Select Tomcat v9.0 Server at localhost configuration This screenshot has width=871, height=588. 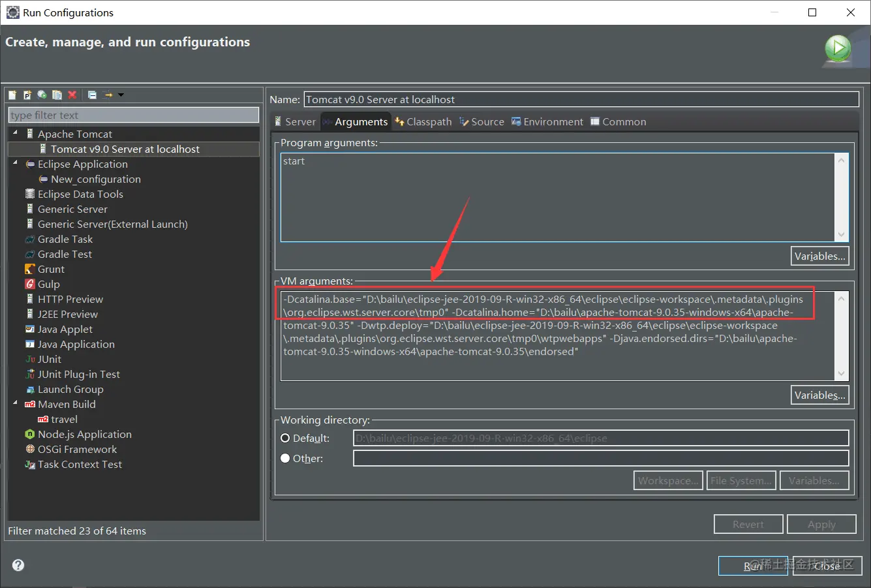point(125,149)
